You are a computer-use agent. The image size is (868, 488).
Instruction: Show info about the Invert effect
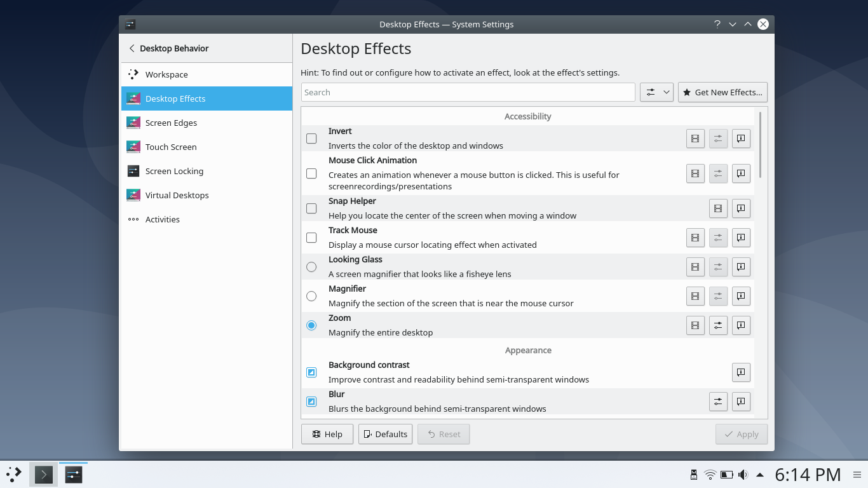tap(741, 139)
